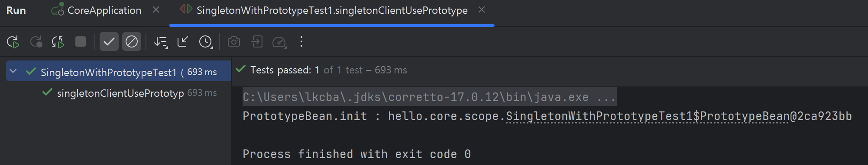Close the CoreApplication run tab
Image resolution: width=868 pixels, height=165 pixels.
(156, 10)
